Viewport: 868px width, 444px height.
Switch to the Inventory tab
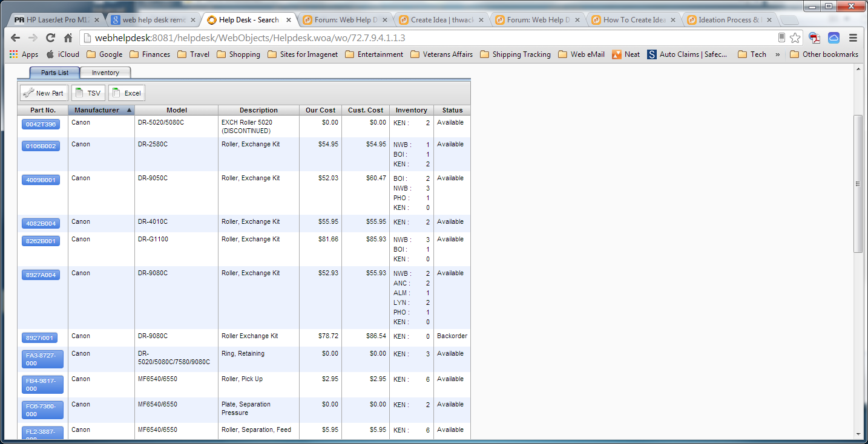click(x=105, y=72)
